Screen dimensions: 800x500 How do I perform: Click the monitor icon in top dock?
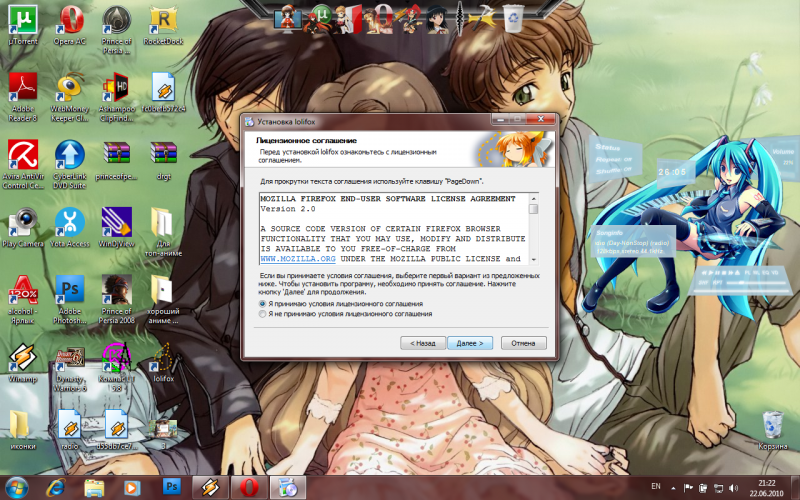point(288,20)
